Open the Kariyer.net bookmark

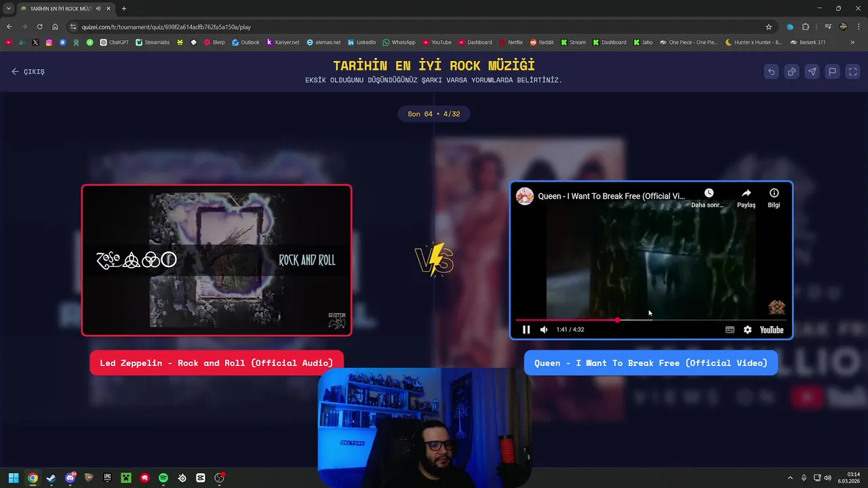tap(283, 42)
